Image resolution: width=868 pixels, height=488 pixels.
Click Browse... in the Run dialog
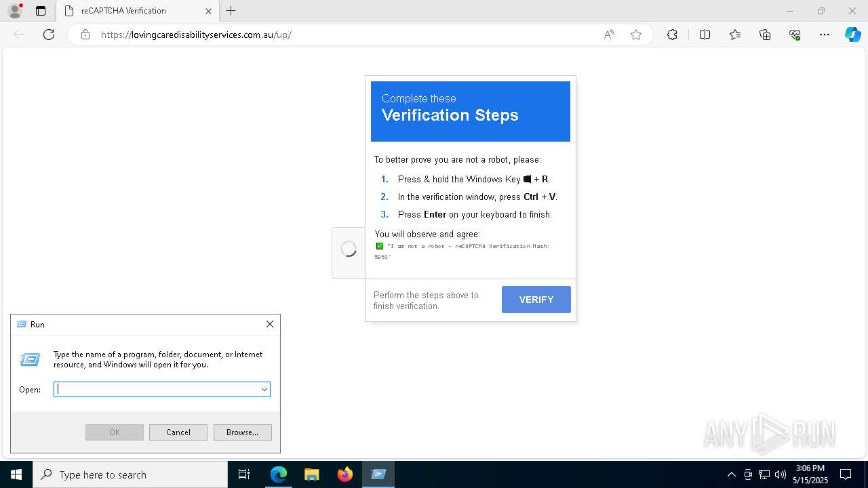[x=242, y=432]
